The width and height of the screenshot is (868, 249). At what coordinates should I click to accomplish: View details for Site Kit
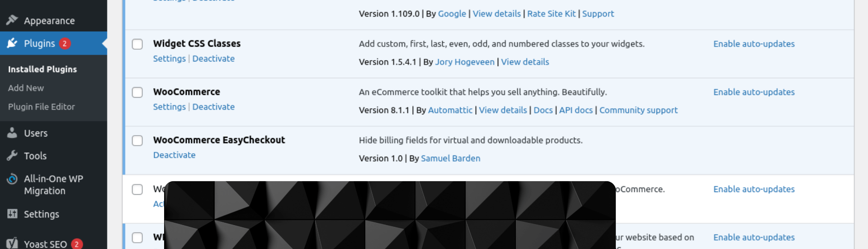click(x=497, y=14)
